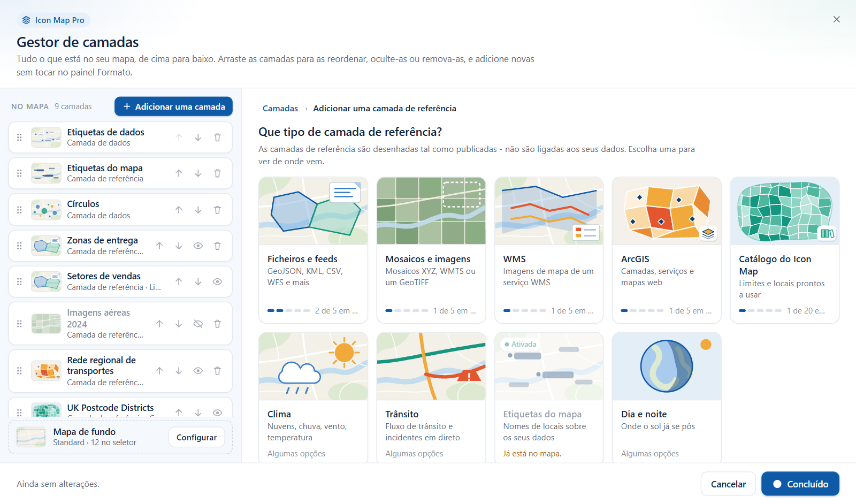Show the hidden Imagens aéreas 2024 layer
The height and width of the screenshot is (504, 856).
198,324
